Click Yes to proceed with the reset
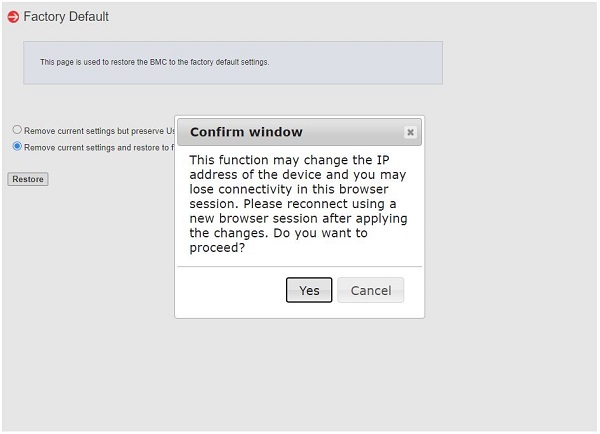 click(309, 290)
